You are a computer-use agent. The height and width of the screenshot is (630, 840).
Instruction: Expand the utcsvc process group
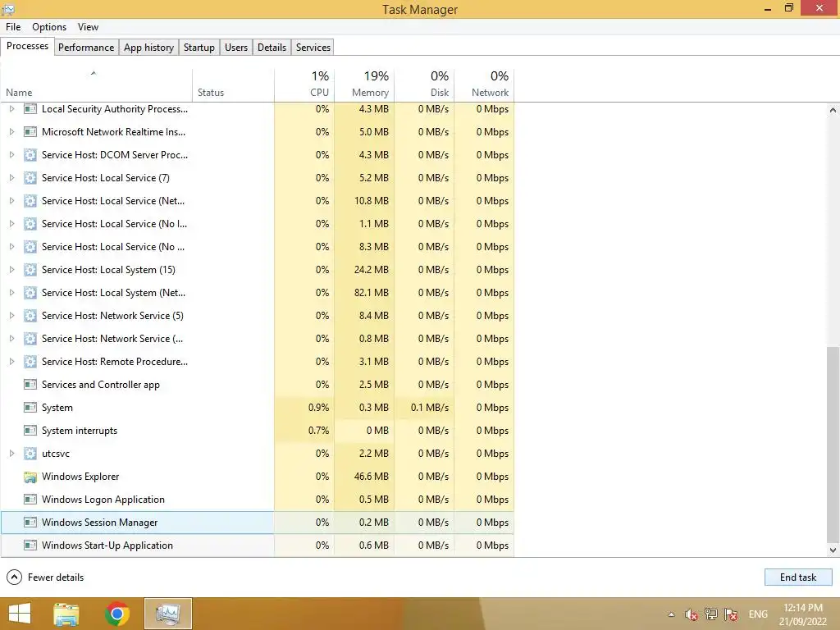point(11,454)
